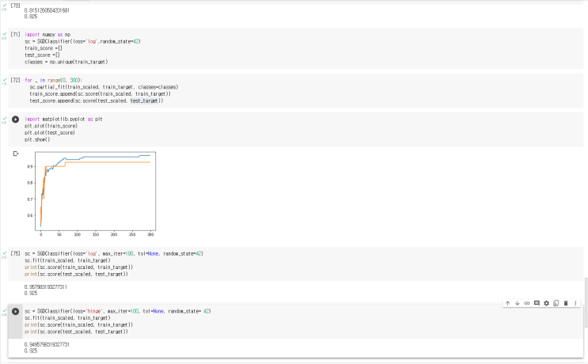
Task: Click the 'import numpy as np' code line
Action: click(47, 35)
